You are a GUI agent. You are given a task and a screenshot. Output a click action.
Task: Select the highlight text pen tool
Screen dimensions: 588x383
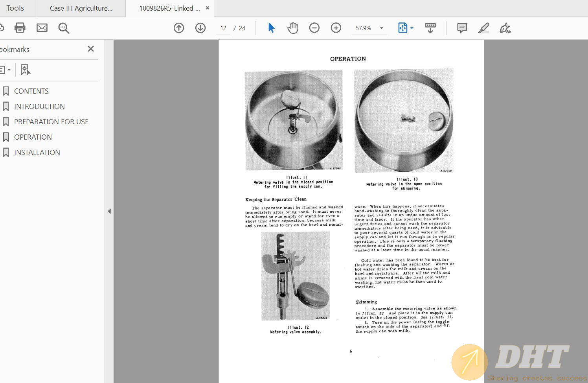(x=484, y=28)
